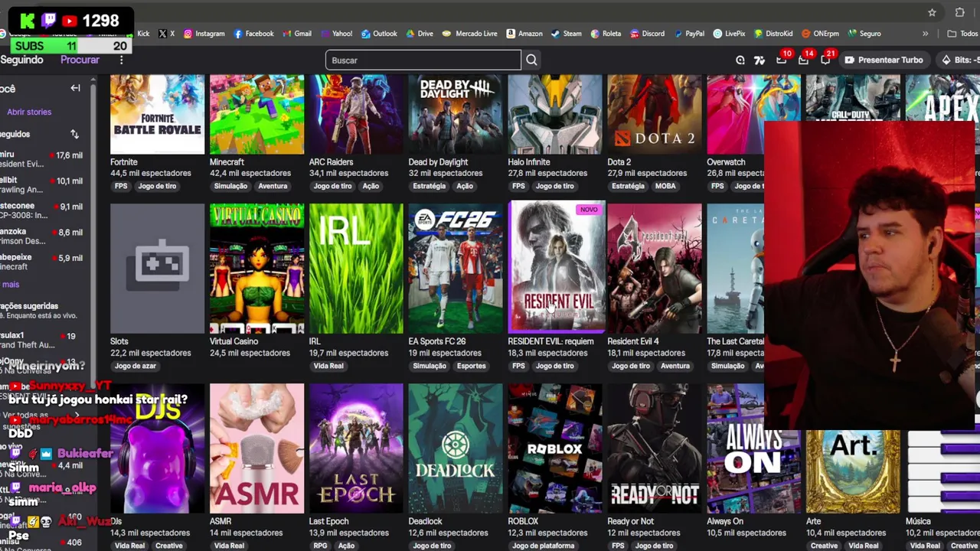This screenshot has height=551, width=980.
Task: Click Abrir stories link
Action: coord(29,112)
